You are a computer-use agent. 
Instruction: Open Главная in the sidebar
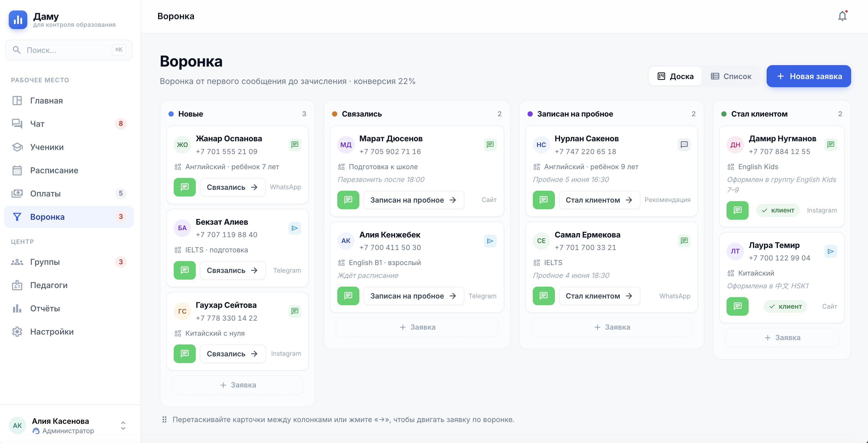tap(69, 101)
